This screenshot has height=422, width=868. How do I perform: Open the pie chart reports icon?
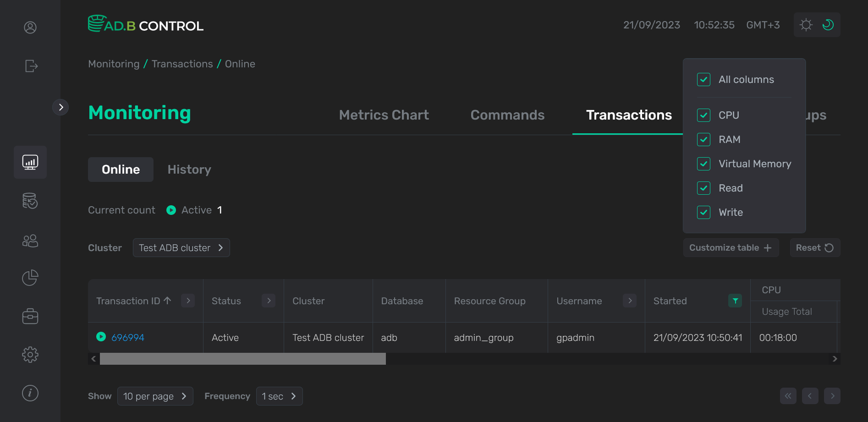click(x=30, y=278)
